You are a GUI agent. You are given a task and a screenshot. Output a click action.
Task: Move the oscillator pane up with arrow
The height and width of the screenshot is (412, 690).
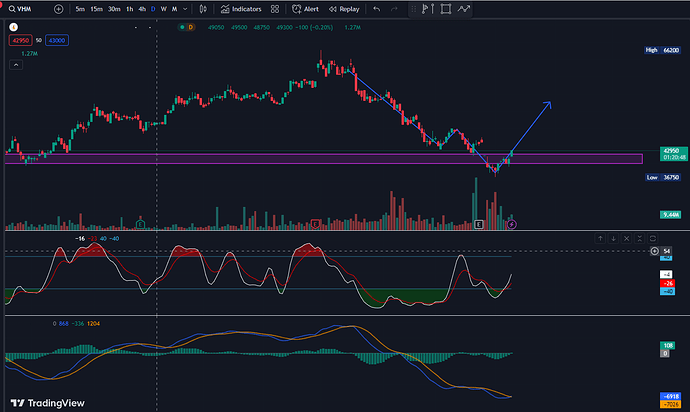600,238
